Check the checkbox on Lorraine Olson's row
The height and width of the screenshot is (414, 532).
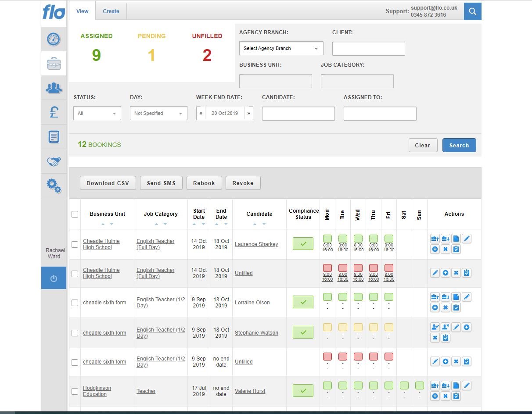point(75,303)
